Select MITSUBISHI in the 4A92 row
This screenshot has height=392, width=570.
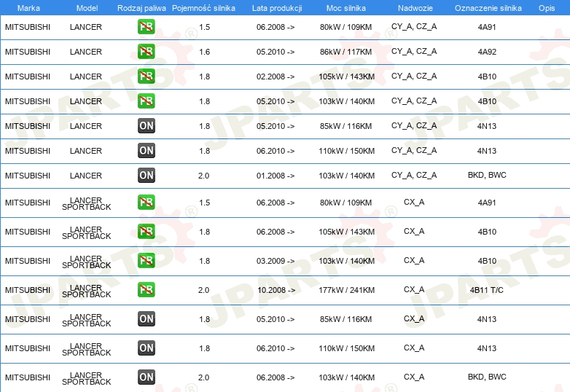tap(28, 52)
